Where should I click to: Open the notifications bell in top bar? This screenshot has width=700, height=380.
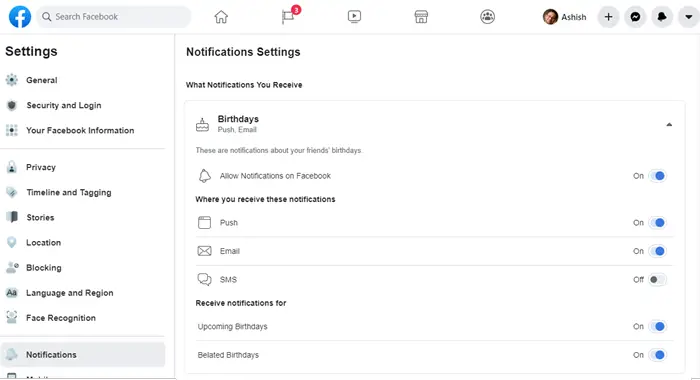(662, 17)
